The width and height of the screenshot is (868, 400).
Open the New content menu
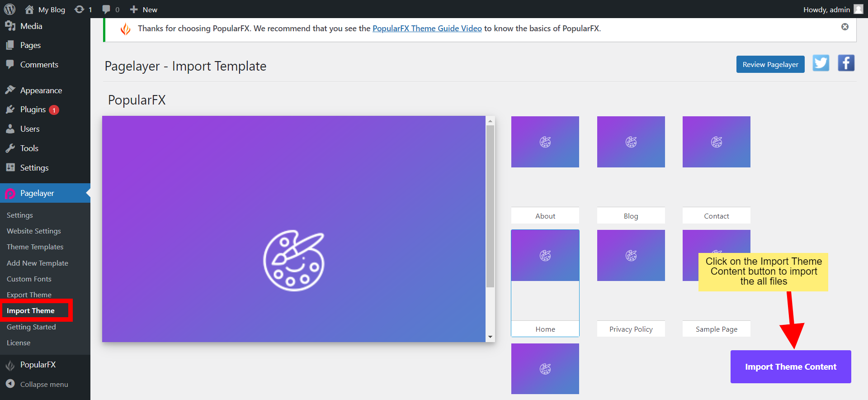[x=144, y=10]
